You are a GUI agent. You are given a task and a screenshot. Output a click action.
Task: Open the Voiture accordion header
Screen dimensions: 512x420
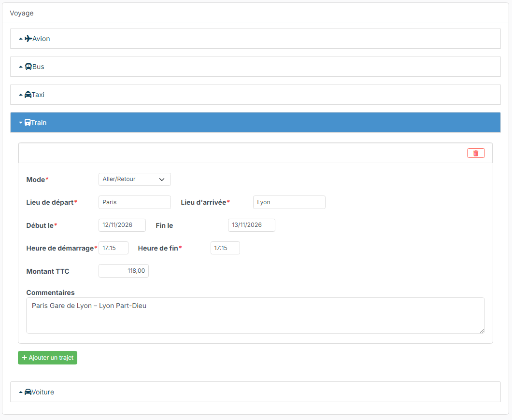[256, 392]
